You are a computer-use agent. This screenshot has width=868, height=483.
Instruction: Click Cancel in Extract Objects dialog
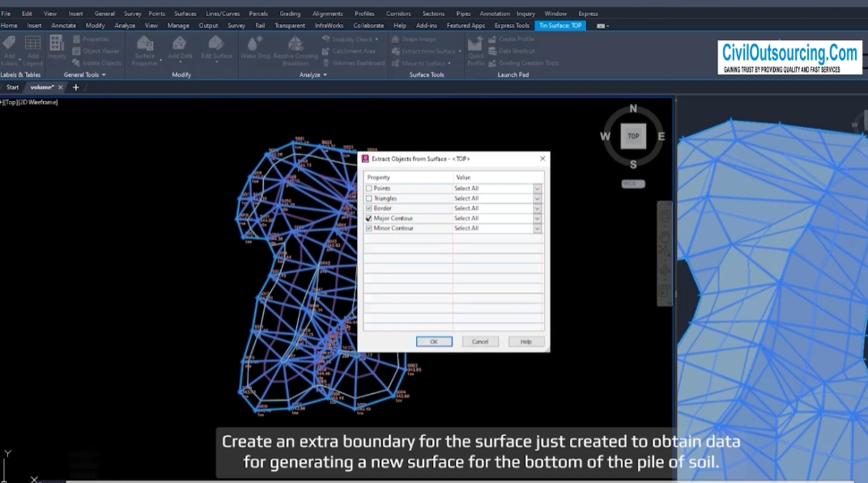[x=480, y=341]
